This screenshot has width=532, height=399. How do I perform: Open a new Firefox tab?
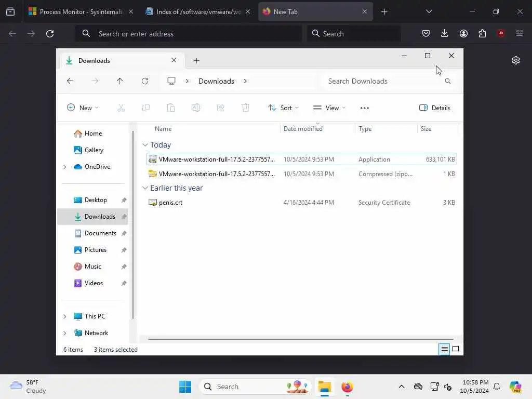[384, 11]
